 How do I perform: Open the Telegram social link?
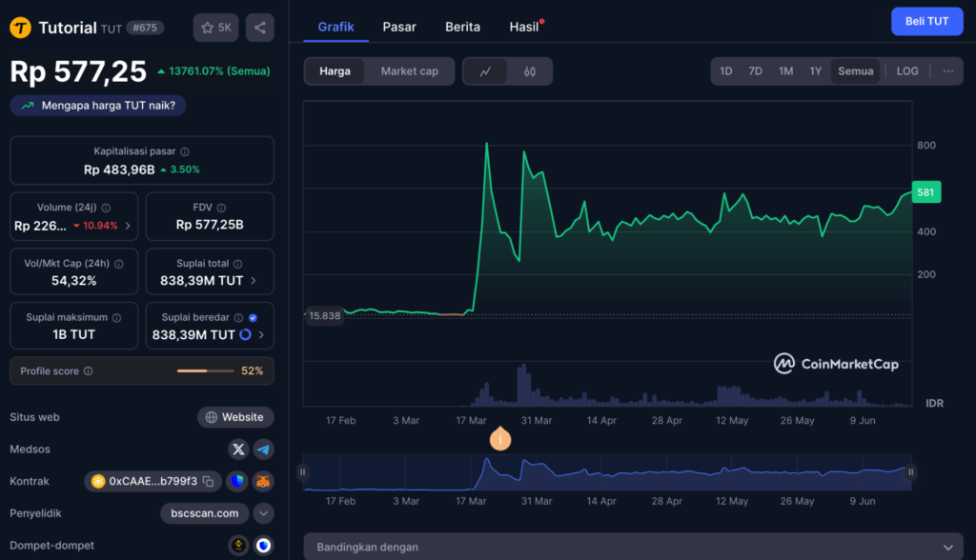(263, 450)
